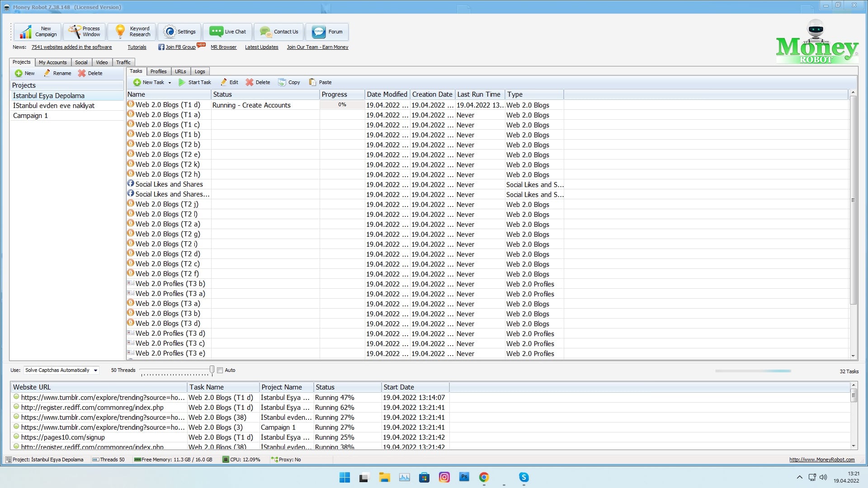Select the İStanbul evden eve nakliyat project
Viewport: 868px width, 488px height.
pos(67,106)
